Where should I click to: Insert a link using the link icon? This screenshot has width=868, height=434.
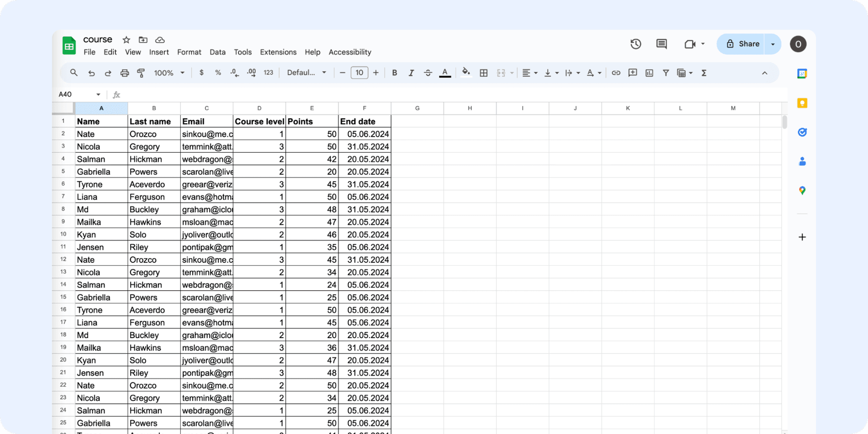616,73
